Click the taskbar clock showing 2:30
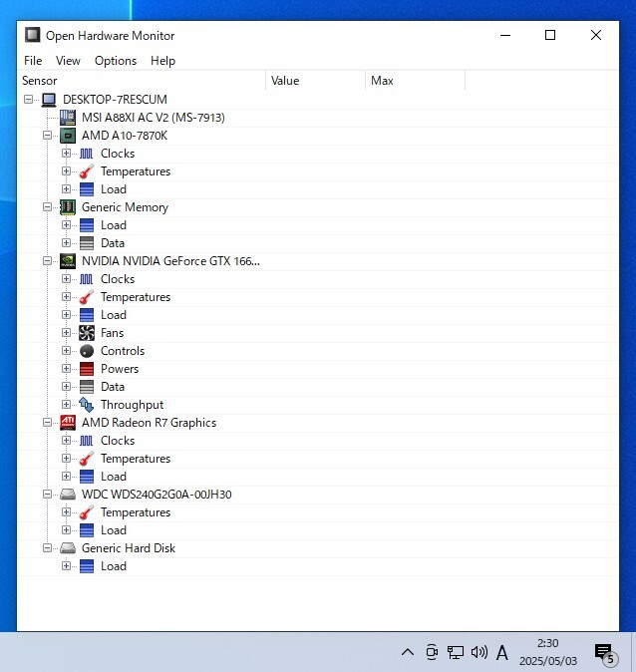The width and height of the screenshot is (636, 672). 548,652
